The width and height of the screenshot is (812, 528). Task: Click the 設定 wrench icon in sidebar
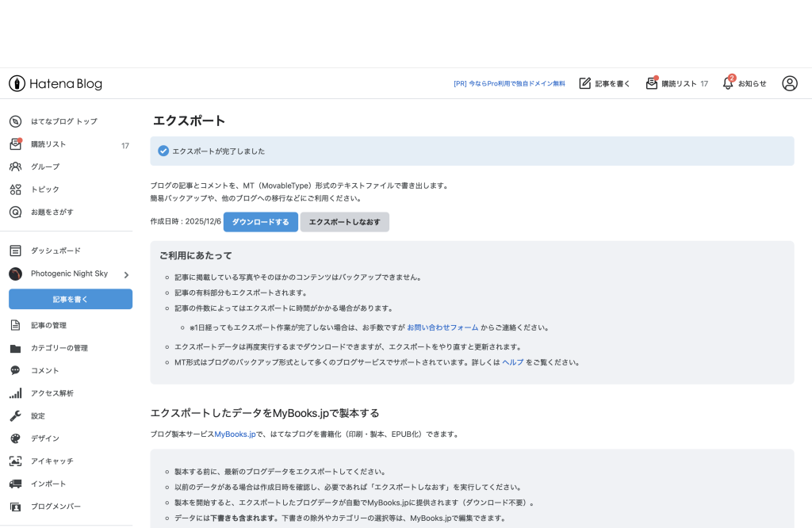[15, 415]
